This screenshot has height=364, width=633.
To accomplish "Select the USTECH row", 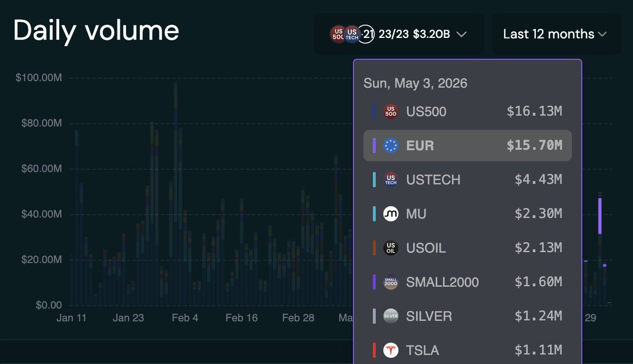I will pyautogui.click(x=467, y=179).
